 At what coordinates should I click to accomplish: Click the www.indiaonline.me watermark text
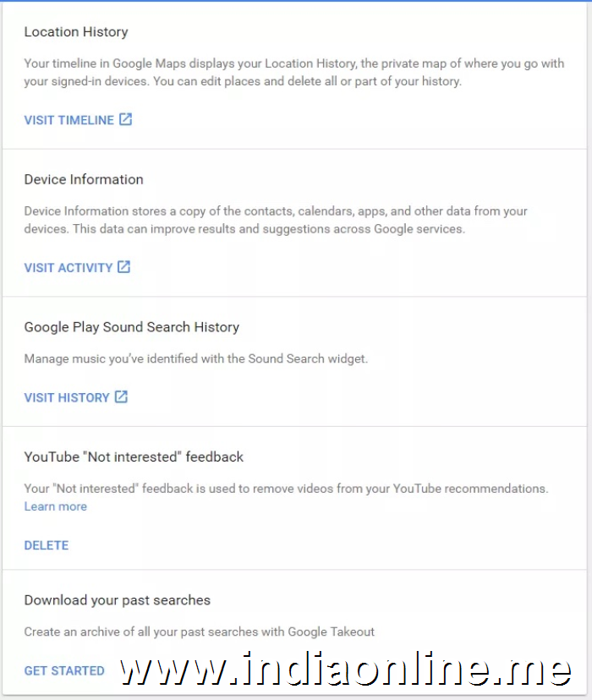(x=345, y=670)
